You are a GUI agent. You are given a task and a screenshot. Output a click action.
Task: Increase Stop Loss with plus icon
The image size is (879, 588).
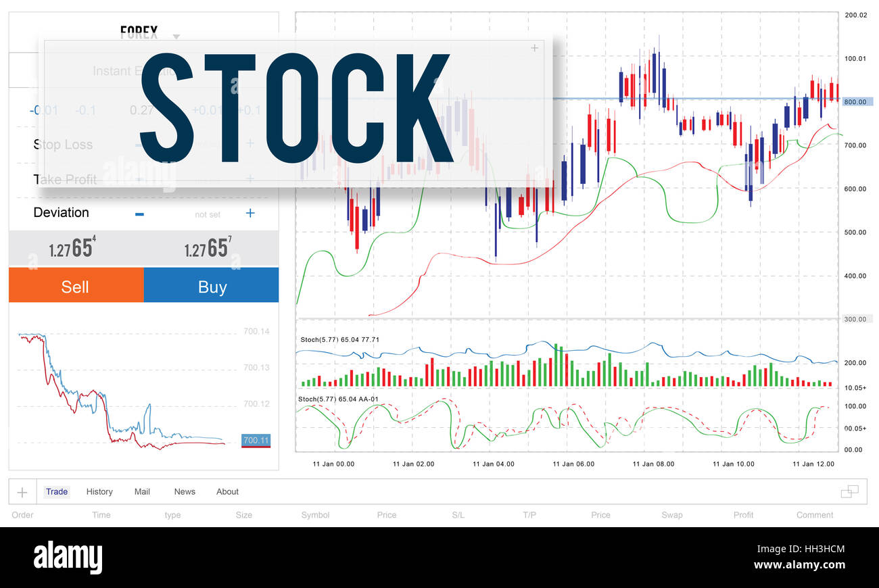(x=250, y=143)
